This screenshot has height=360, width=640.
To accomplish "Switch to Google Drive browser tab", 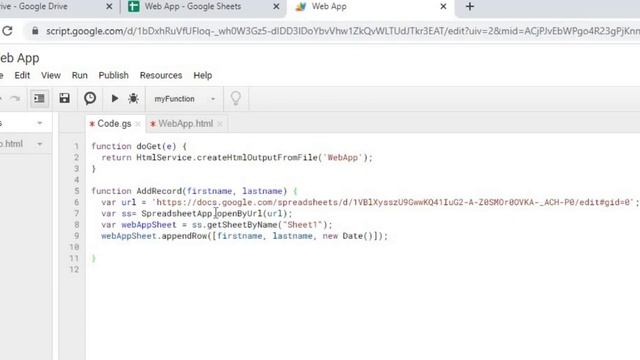I will click(34, 7).
